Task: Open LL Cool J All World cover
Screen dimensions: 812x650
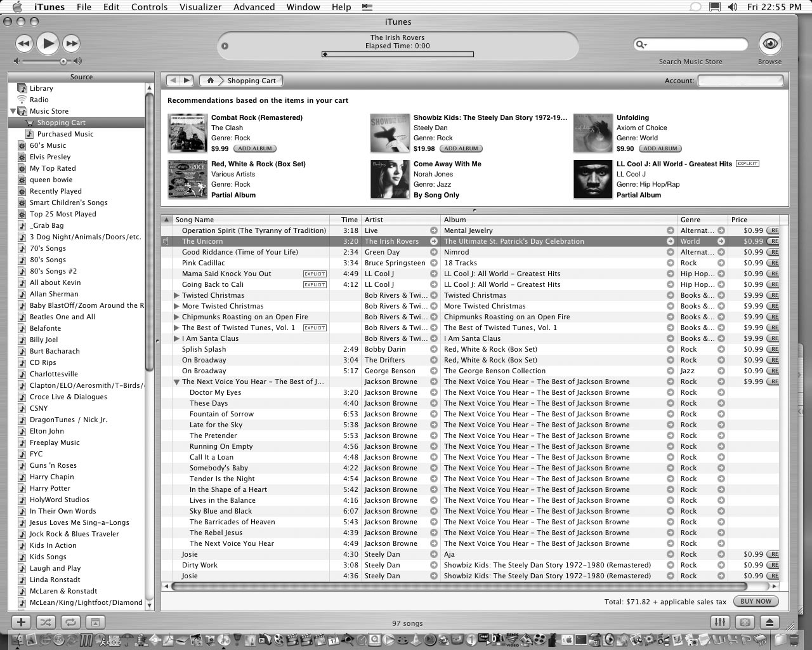Action: click(593, 180)
